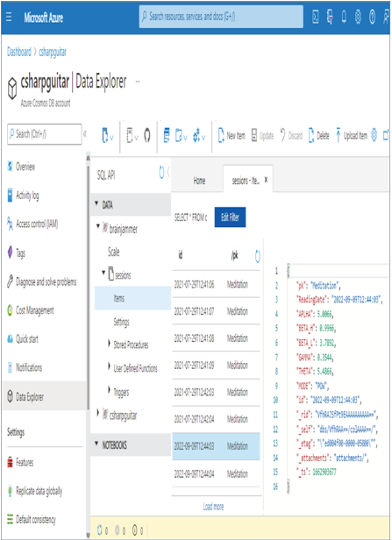Open the New Stored Procedure dropdown icon
The height and width of the screenshot is (540, 392).
[x=182, y=135]
